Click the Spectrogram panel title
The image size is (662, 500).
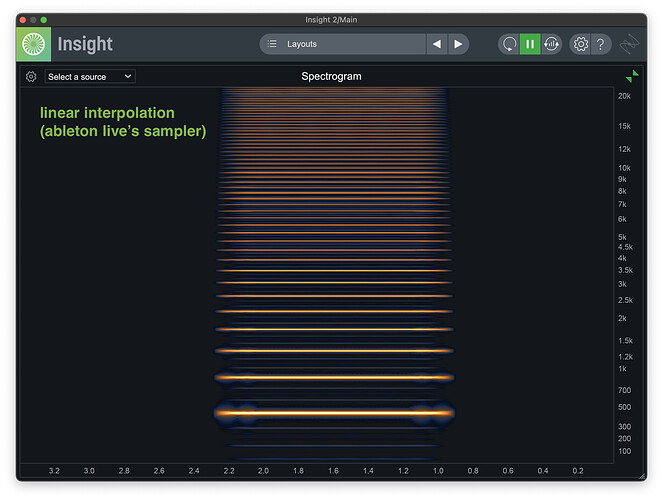tap(331, 77)
